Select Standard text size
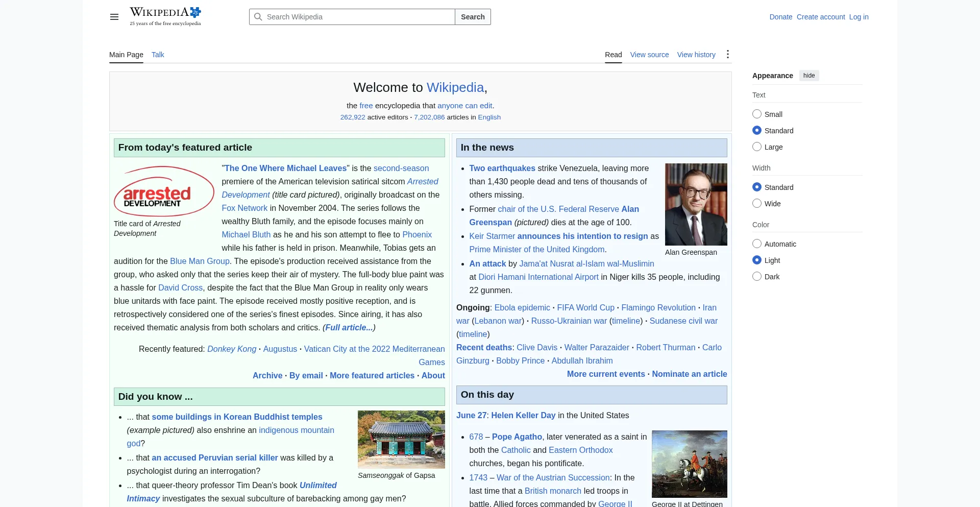 [x=757, y=131]
